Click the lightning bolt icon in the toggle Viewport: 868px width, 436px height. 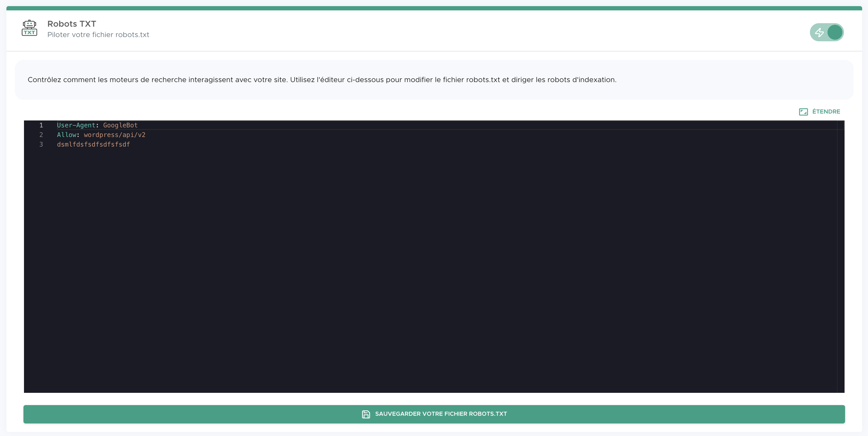point(819,32)
